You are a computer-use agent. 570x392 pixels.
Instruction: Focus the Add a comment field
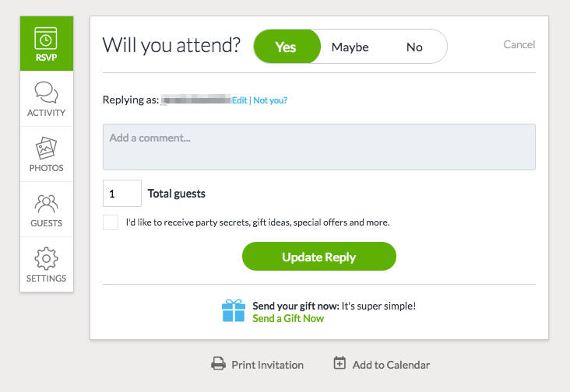[x=319, y=146]
